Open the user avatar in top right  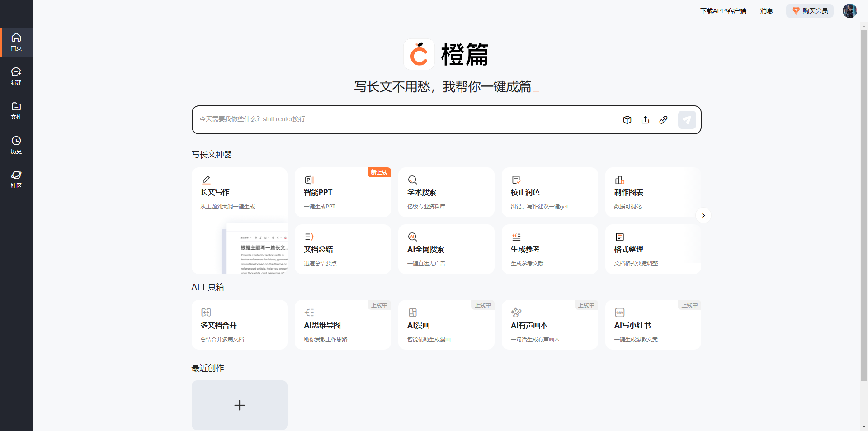[849, 11]
